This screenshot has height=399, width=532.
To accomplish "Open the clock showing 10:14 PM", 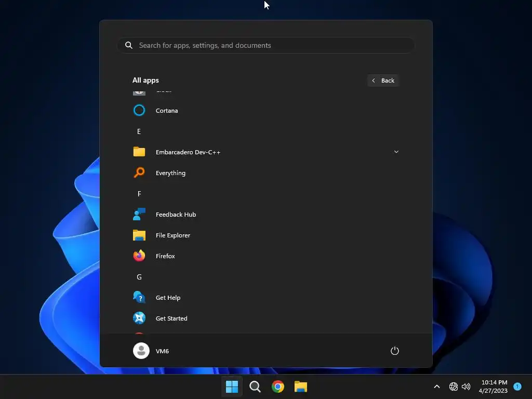I will tap(494, 387).
